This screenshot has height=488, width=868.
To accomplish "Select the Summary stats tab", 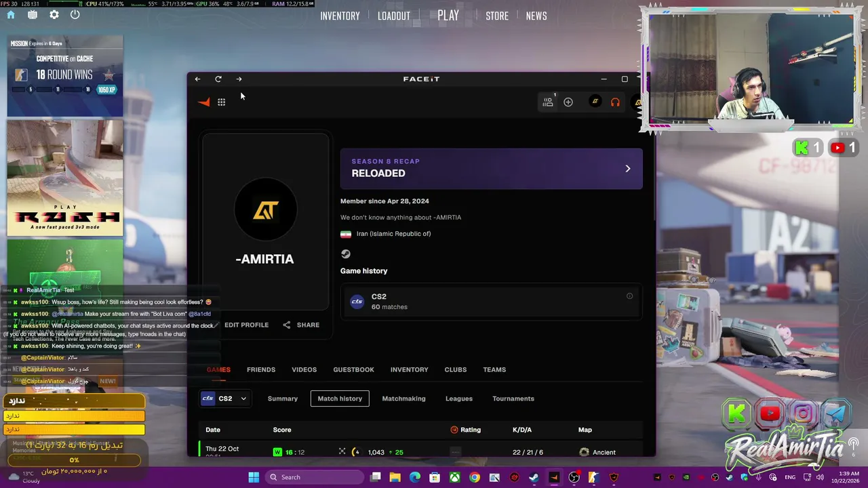I will click(283, 399).
